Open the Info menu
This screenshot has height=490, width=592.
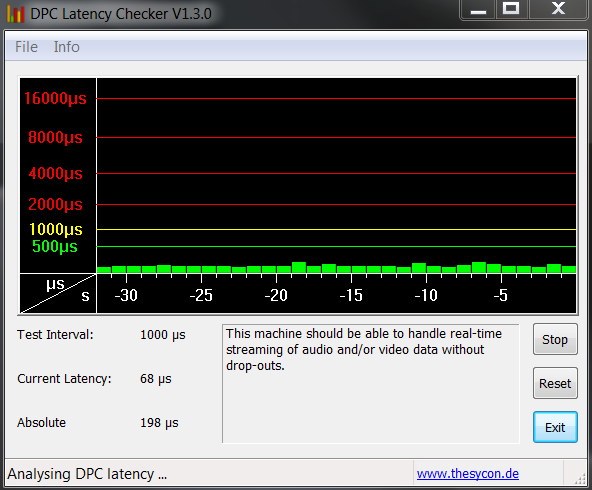pyautogui.click(x=66, y=47)
